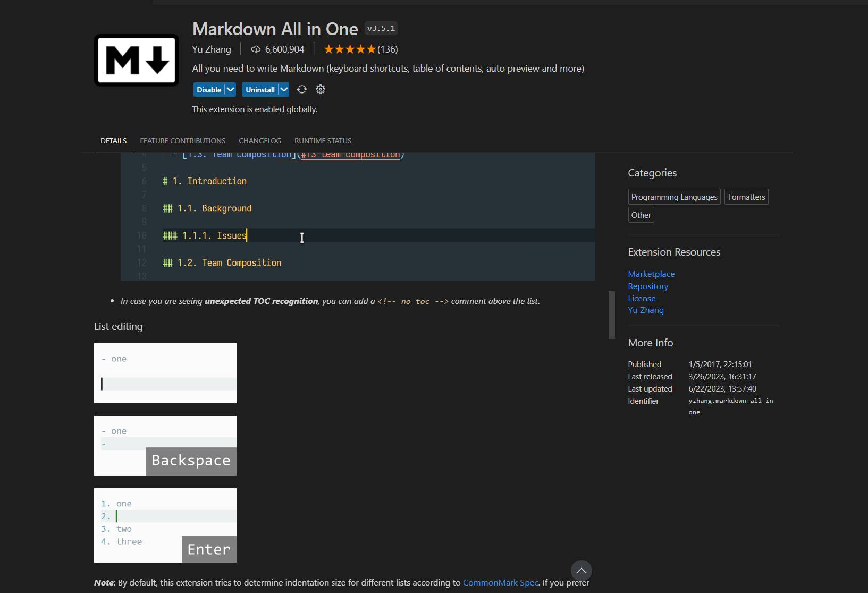This screenshot has height=593, width=868.
Task: Click the install count 6,600,904
Action: 285,49
